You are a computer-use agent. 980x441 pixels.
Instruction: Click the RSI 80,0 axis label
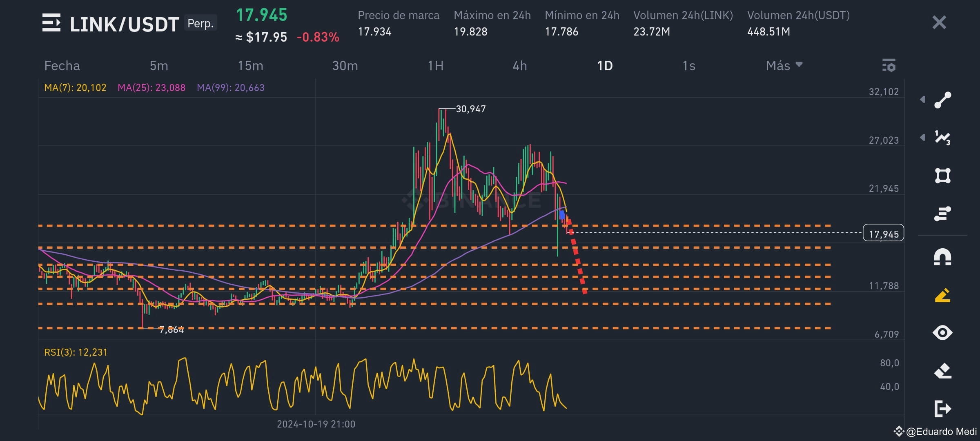pyautogui.click(x=889, y=363)
